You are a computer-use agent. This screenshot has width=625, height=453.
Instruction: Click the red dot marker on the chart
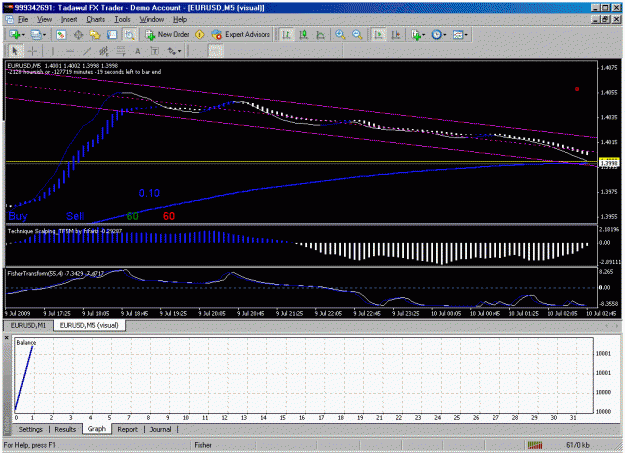coord(577,89)
